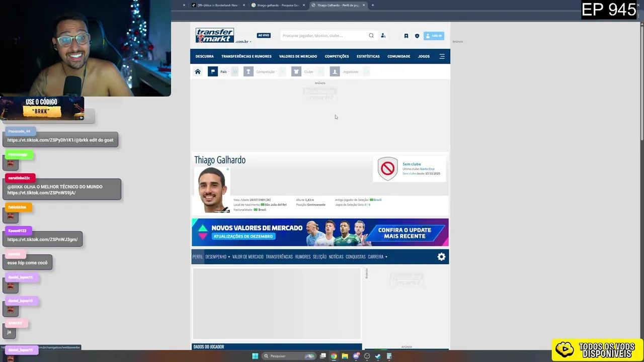Click the shield icon in header
The height and width of the screenshot is (362, 644).
pyautogui.click(x=417, y=36)
